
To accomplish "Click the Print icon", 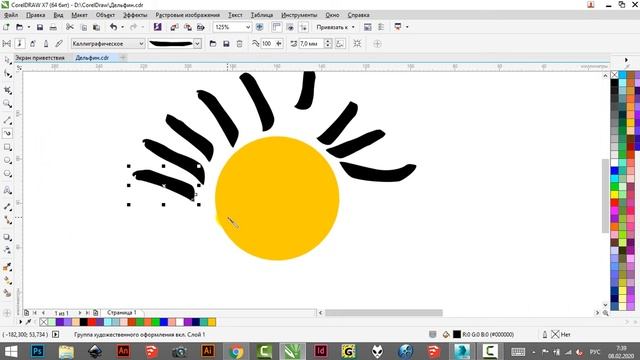I will click(53, 27).
